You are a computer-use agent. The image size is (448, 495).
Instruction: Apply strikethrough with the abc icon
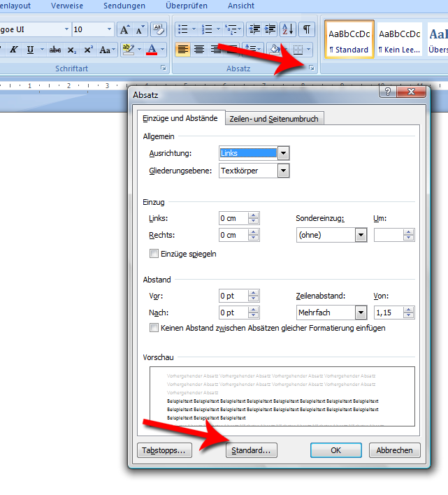tap(55, 50)
